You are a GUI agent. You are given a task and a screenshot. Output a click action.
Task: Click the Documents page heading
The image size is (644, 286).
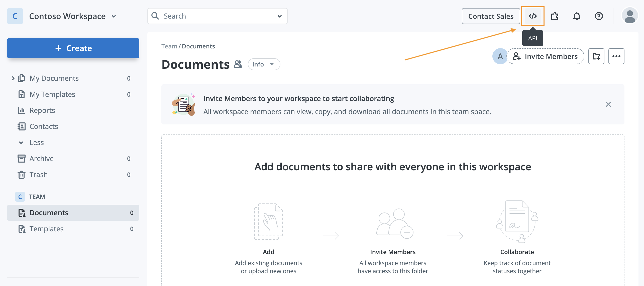click(x=196, y=64)
